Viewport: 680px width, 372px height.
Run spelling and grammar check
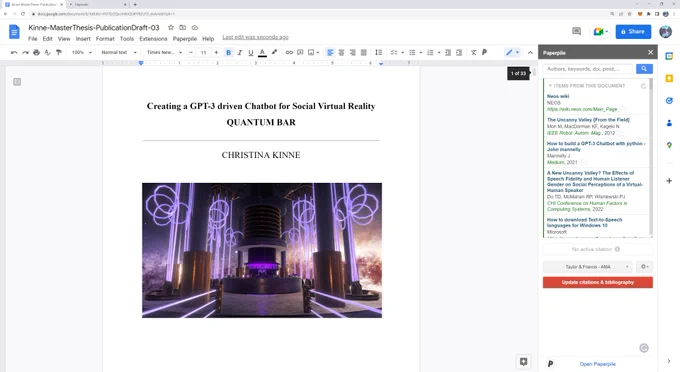[47, 52]
